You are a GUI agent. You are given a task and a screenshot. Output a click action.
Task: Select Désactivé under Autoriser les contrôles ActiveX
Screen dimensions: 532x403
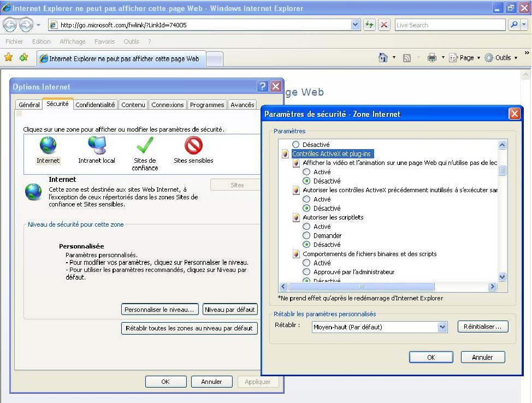tap(306, 208)
